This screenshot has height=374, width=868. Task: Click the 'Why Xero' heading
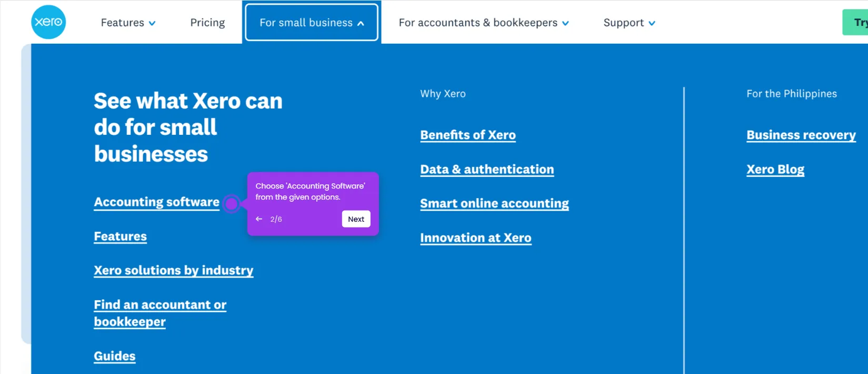[443, 94]
